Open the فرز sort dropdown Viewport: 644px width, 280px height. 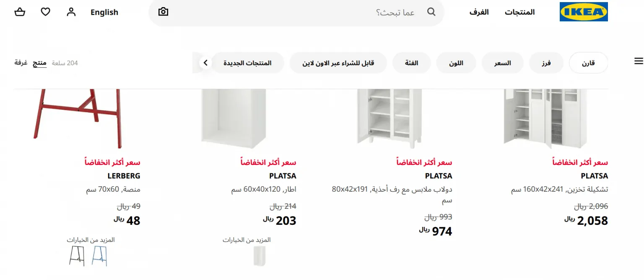click(546, 63)
